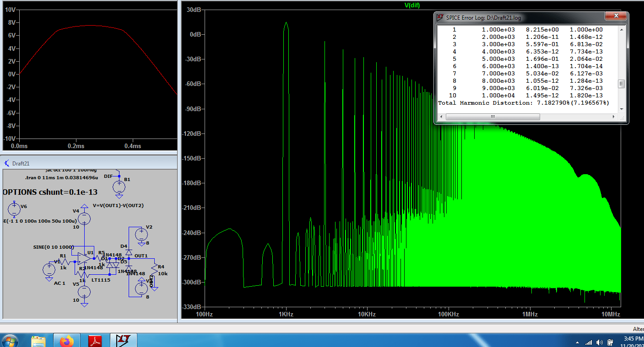The width and height of the screenshot is (644, 347).
Task: Click the SINE(0 10 1000) source value
Action: (54, 247)
